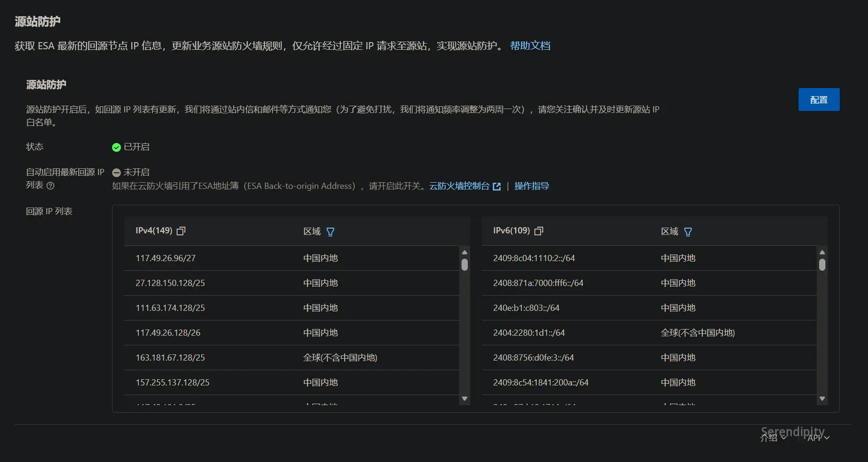
Task: Expand the 介绍 dropdown at bottom
Action: [773, 437]
